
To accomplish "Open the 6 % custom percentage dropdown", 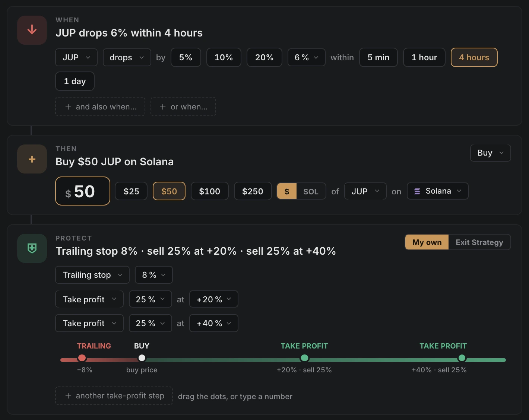I will (x=307, y=57).
